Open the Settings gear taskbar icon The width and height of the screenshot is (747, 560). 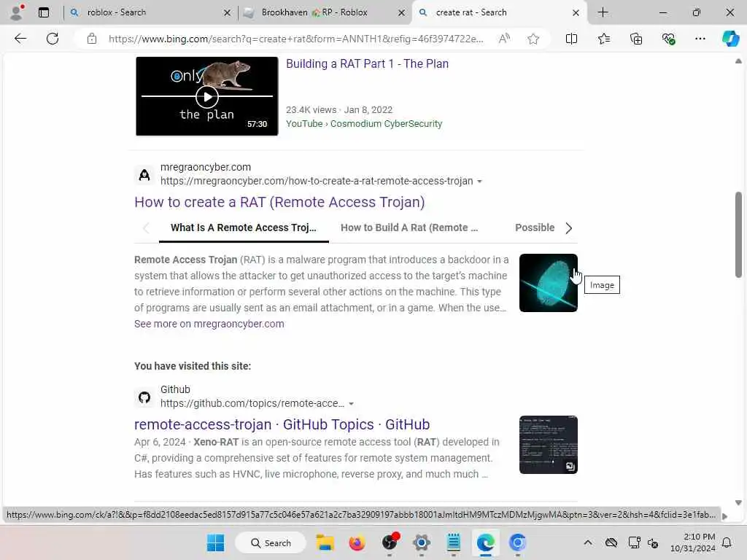tap(421, 542)
